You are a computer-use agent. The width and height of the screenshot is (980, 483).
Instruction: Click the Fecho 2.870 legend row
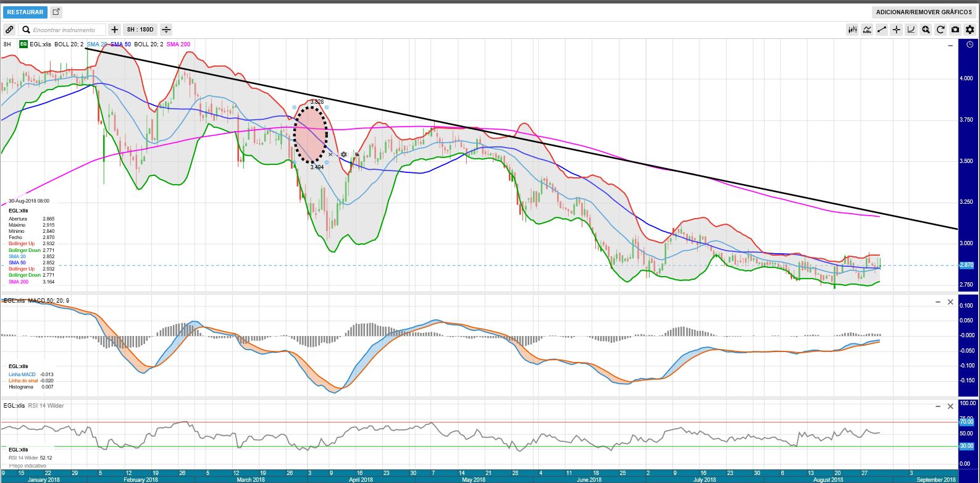coord(31,238)
